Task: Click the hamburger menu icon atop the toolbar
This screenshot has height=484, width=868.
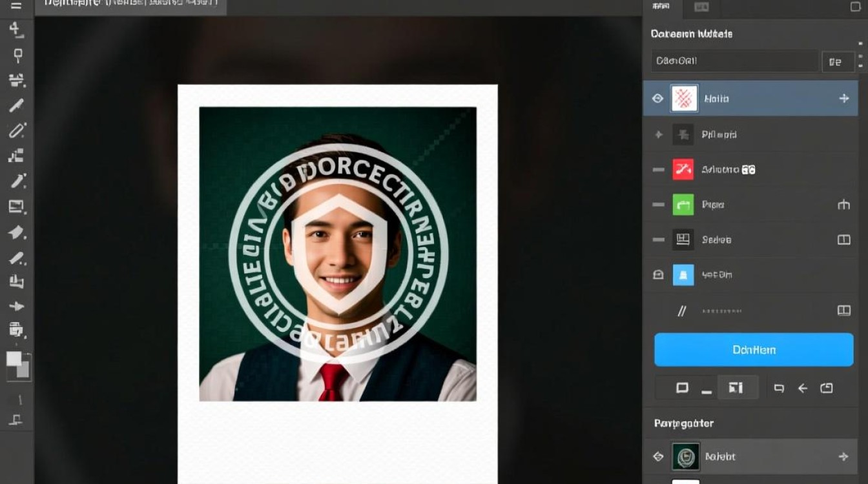Action: tap(16, 6)
